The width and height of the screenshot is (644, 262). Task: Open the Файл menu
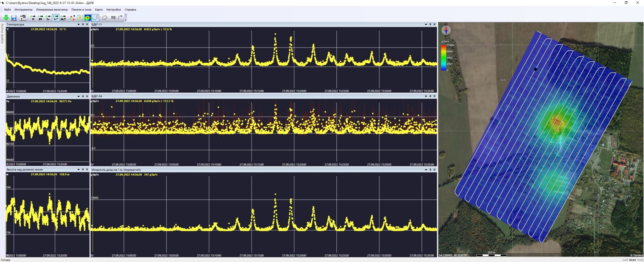[7, 9]
